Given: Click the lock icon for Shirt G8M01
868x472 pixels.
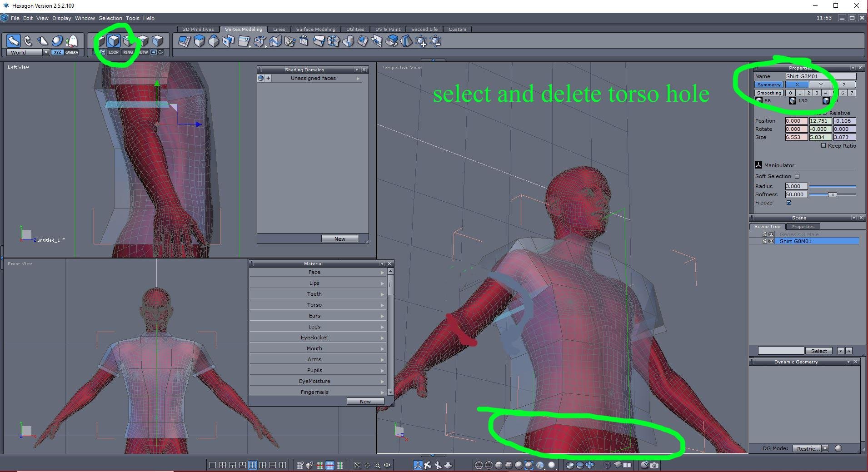Looking at the screenshot, I should click(765, 241).
